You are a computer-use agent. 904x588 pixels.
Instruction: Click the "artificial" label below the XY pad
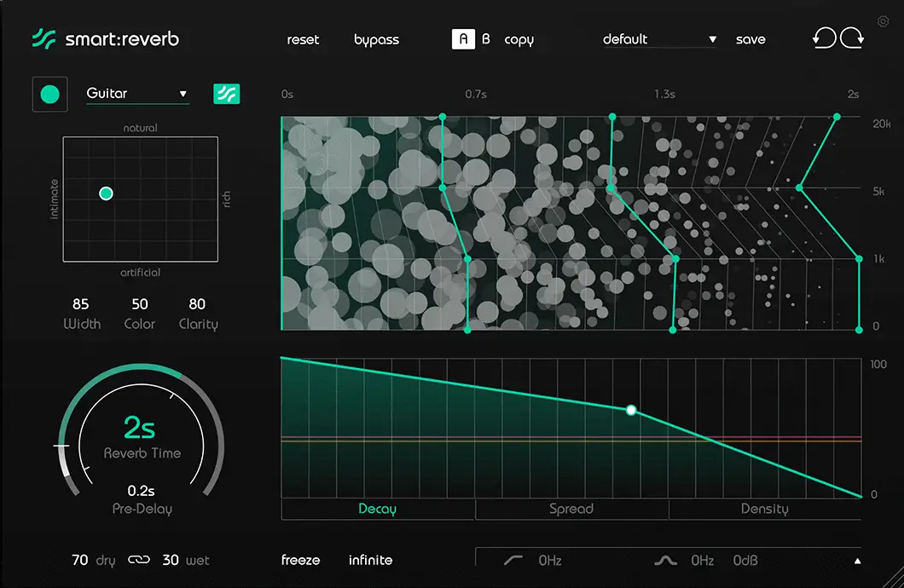pos(140,273)
